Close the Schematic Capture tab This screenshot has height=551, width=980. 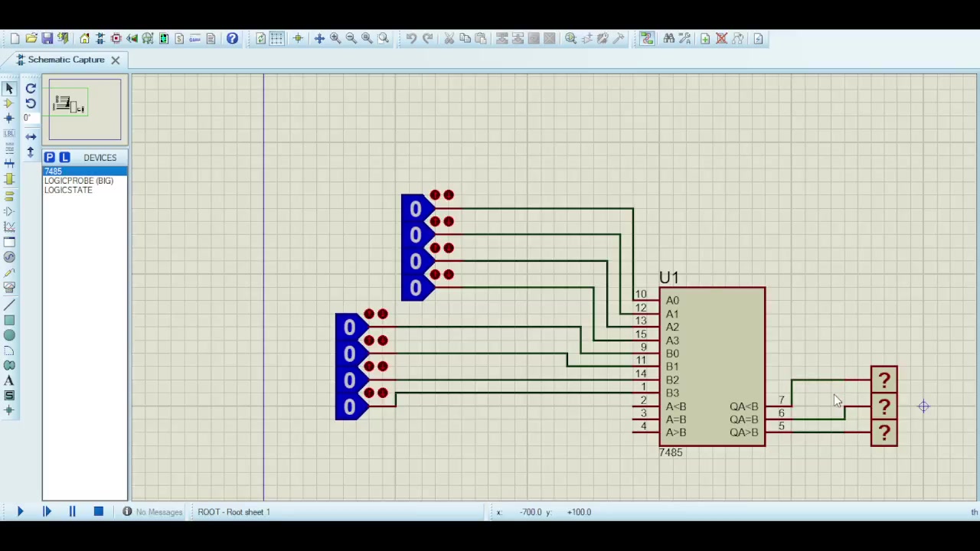[x=115, y=60]
